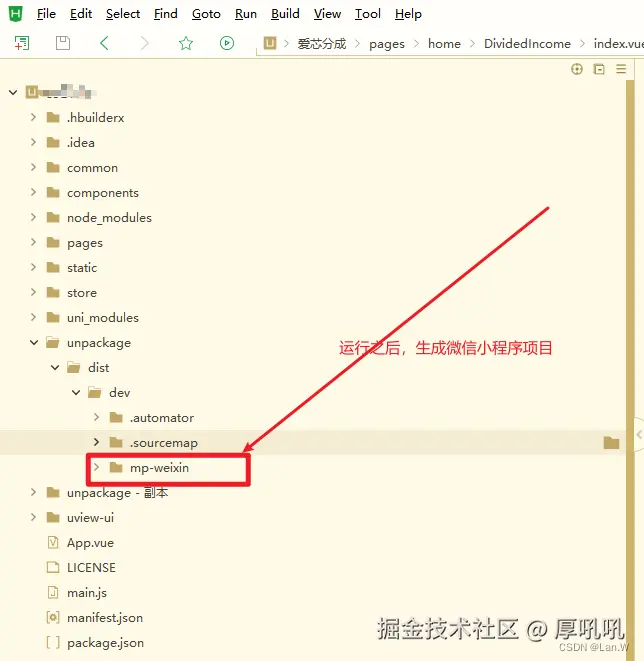
Task: Go forward with the right arrow icon
Action: 145,43
